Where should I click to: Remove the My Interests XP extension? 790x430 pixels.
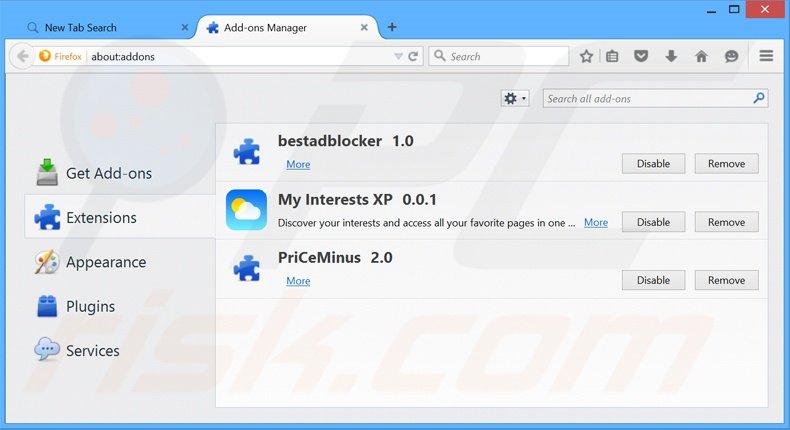pos(727,222)
